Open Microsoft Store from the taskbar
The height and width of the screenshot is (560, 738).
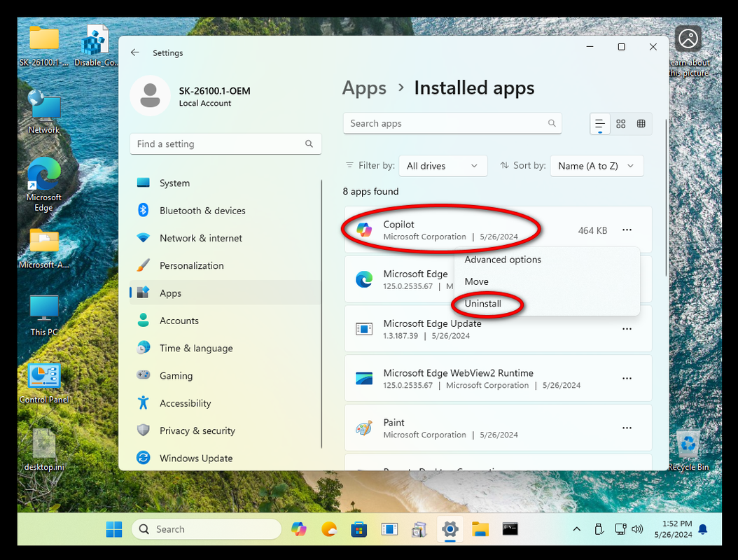tap(359, 529)
